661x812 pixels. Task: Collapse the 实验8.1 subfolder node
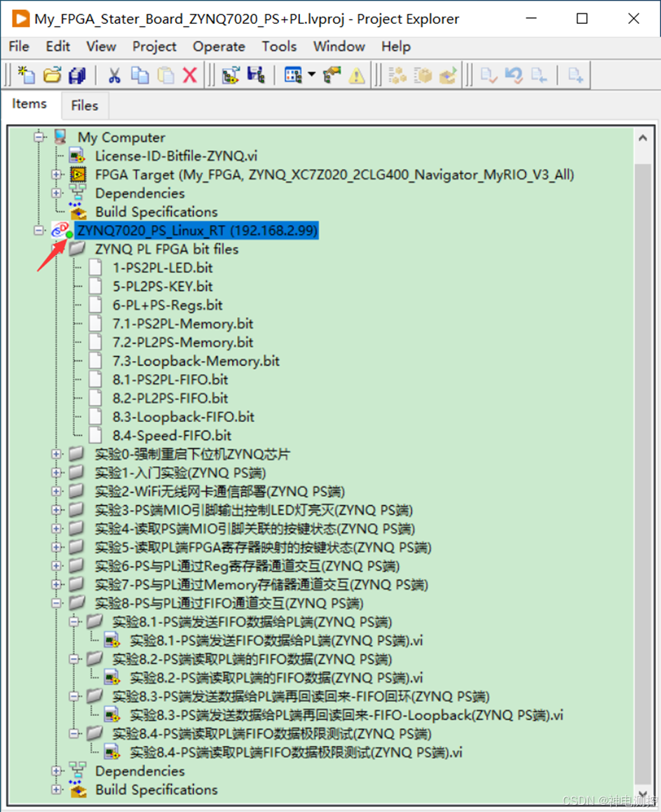[x=74, y=622]
